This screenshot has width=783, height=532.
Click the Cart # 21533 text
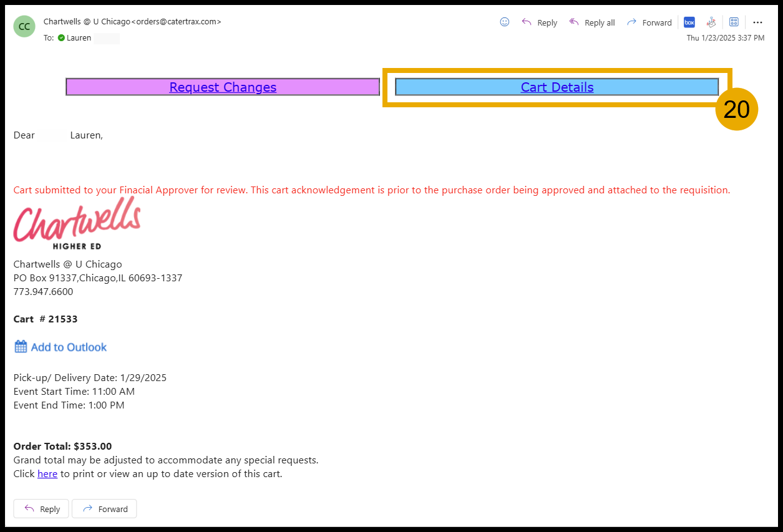click(x=46, y=319)
